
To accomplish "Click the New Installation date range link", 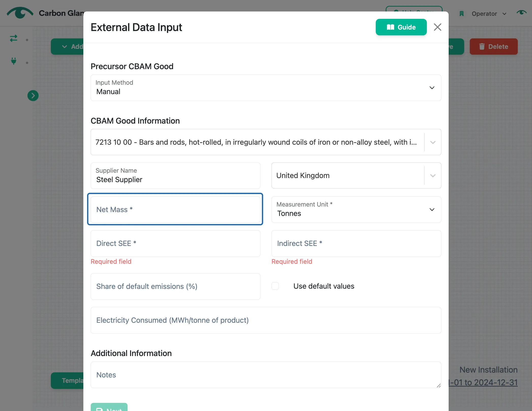I will coord(483,383).
